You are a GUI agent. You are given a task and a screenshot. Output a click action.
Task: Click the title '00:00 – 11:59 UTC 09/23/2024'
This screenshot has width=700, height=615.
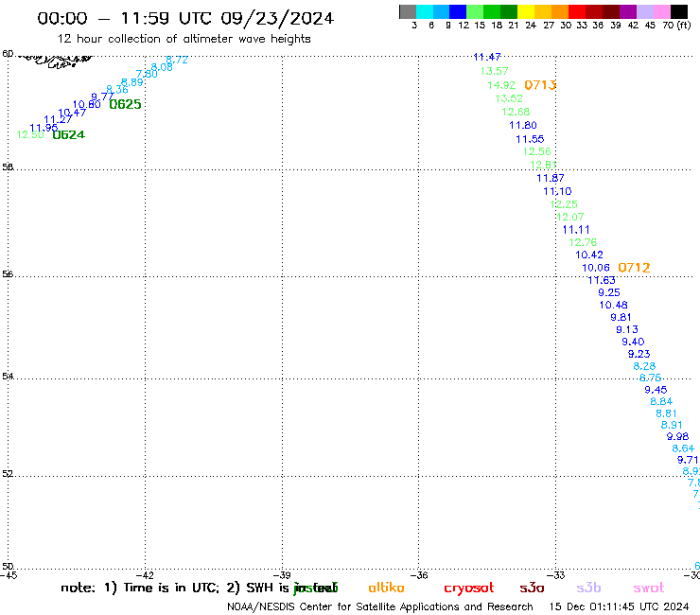(185, 18)
